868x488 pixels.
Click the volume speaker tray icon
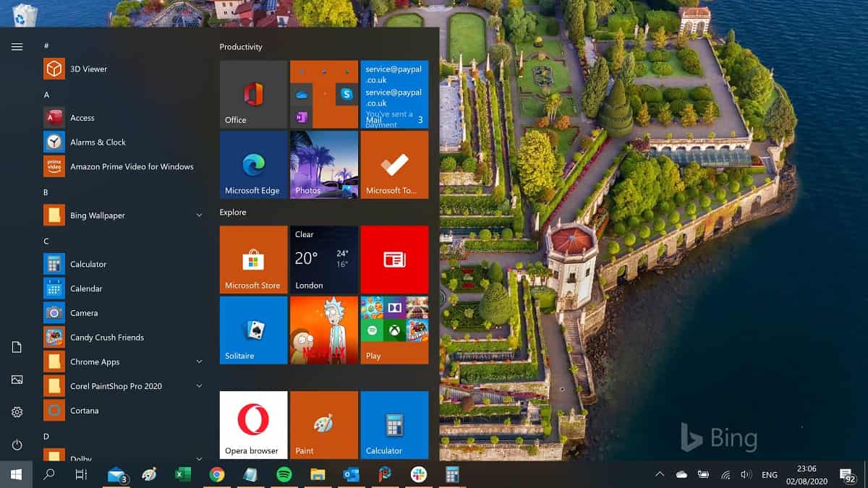coord(746,474)
